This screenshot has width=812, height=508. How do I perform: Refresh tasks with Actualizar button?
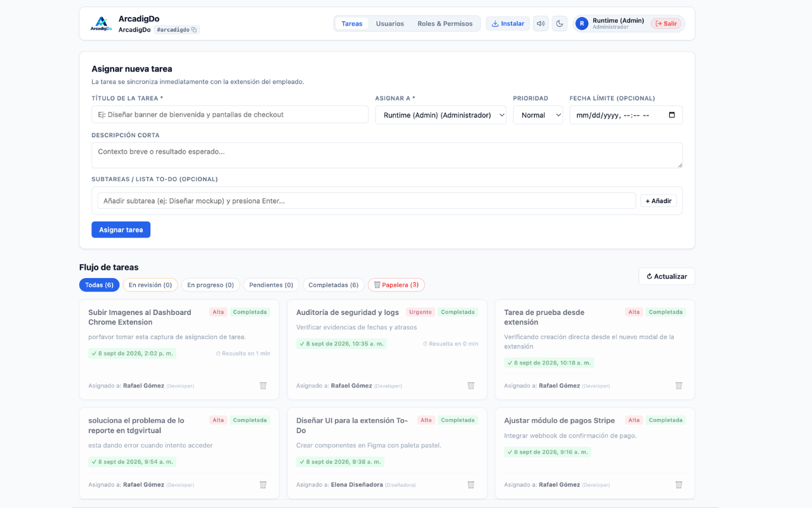667,276
